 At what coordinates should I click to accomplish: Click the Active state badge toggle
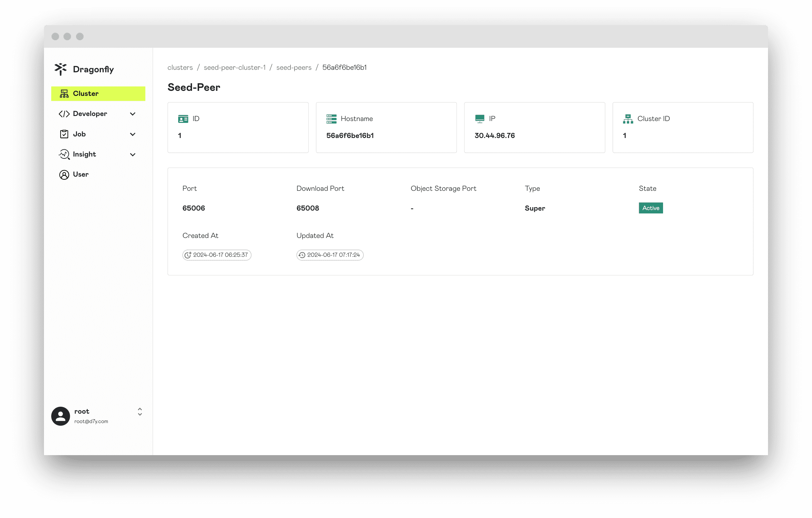(x=650, y=208)
